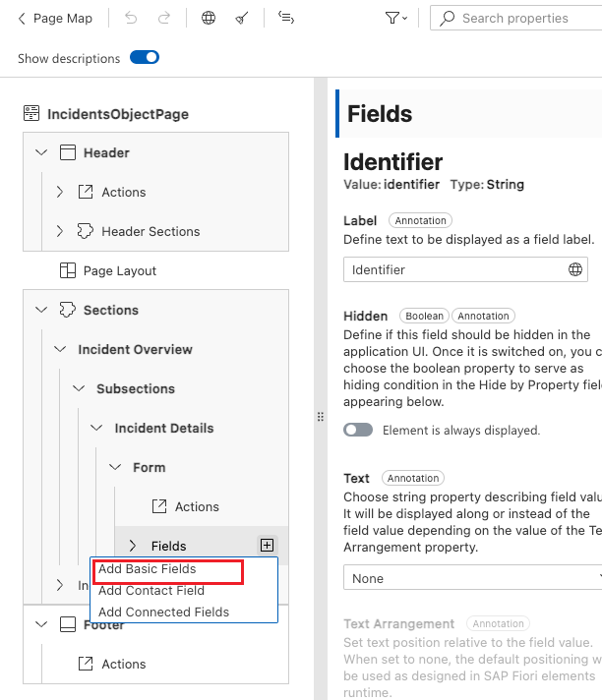Image resolution: width=602 pixels, height=700 pixels.
Task: Select Page Layout in the outline
Action: 119,270
